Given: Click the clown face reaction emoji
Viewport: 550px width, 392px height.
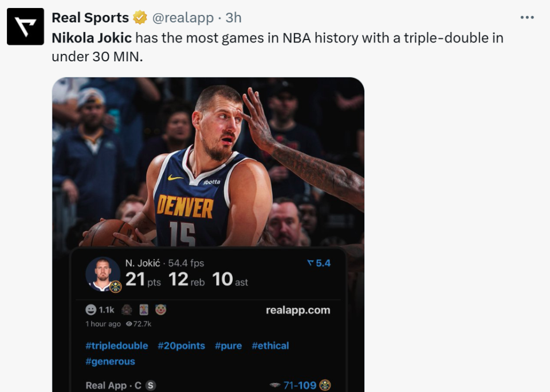Looking at the screenshot, I should click(160, 309).
